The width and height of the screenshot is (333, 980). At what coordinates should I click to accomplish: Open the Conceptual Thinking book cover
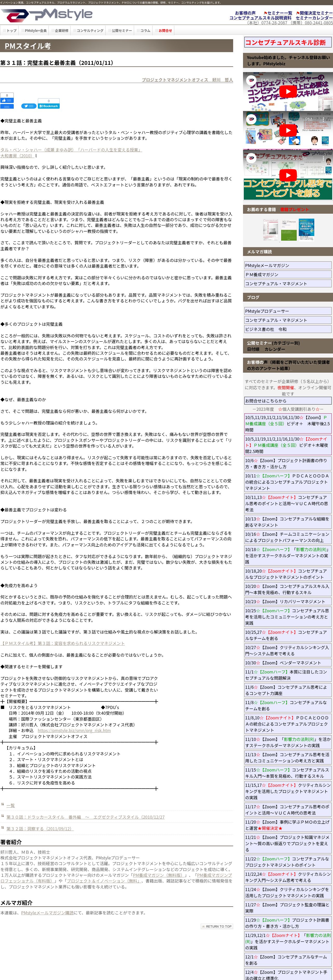[270, 230]
